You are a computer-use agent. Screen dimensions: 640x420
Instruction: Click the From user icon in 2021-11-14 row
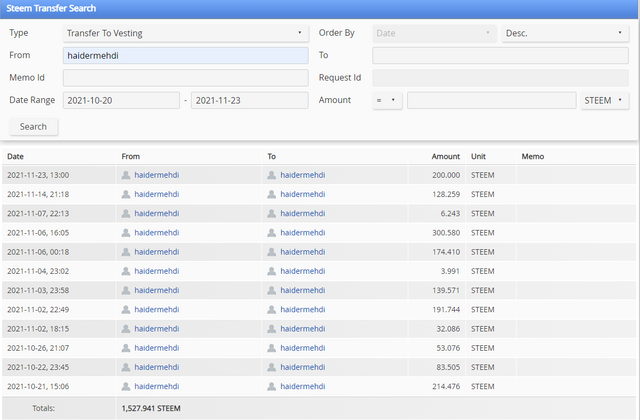click(126, 194)
